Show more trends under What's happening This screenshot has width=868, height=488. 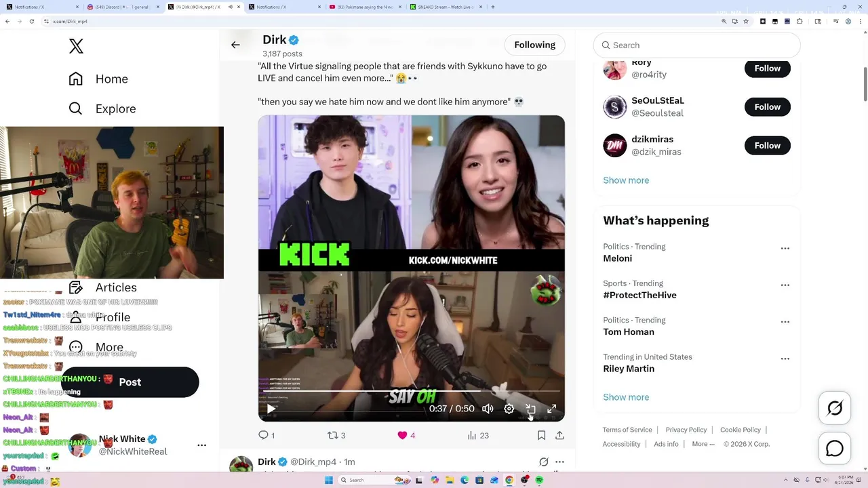[x=626, y=397]
